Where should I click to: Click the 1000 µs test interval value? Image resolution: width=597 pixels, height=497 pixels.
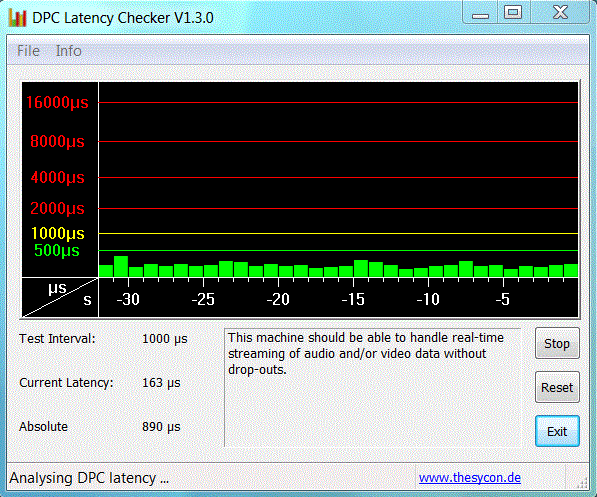coord(164,339)
